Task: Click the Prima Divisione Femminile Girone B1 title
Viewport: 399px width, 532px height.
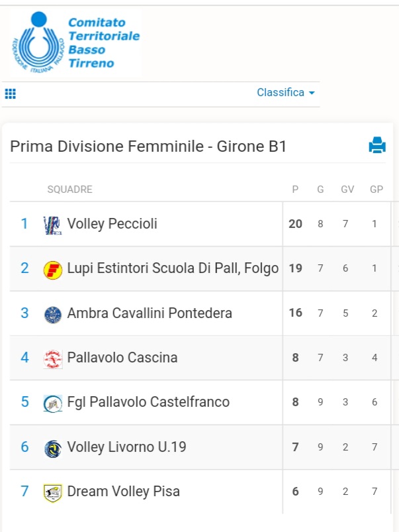Action: [148, 146]
